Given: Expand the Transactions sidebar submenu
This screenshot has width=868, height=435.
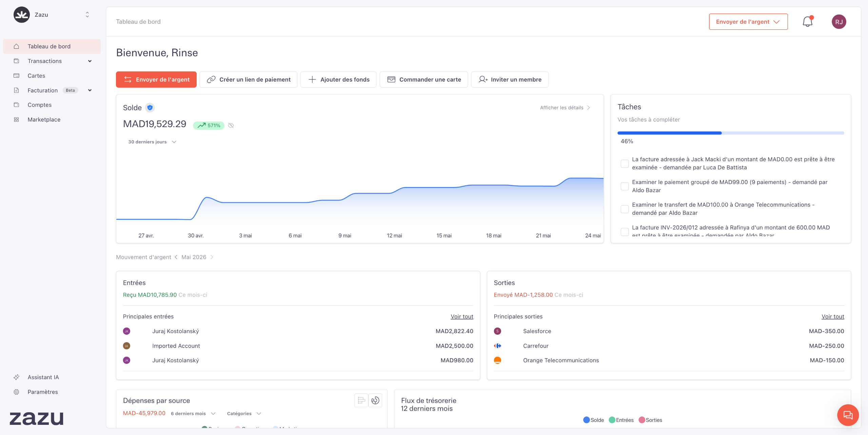Looking at the screenshot, I should tap(90, 61).
